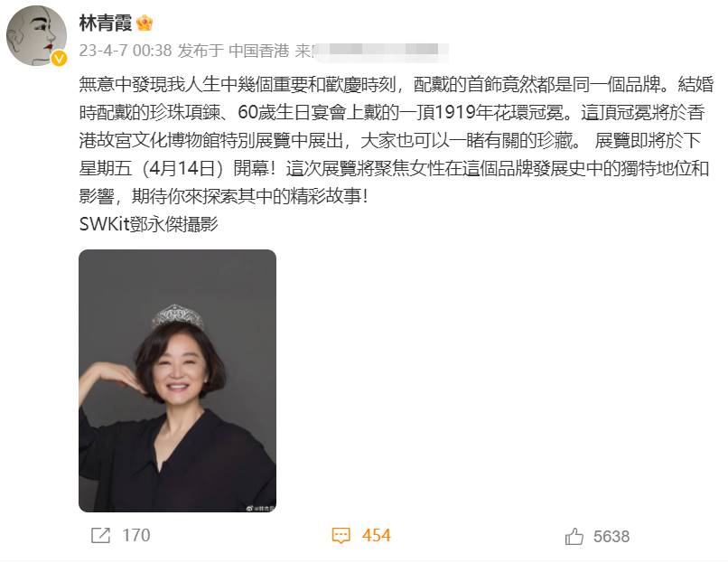Image resolution: width=728 pixels, height=563 pixels.
Task: Click the 1919年花環冠冕 phrase in the post
Action: click(502, 112)
